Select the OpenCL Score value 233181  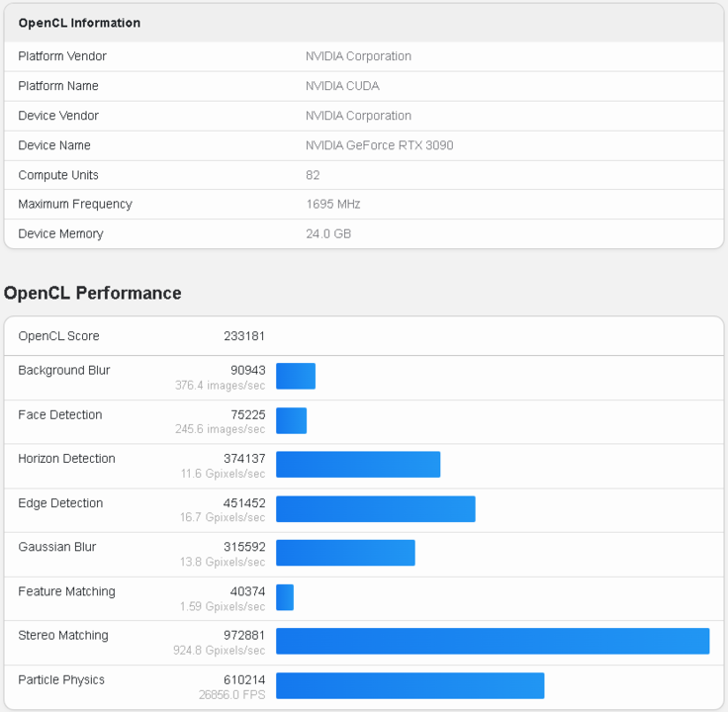point(243,336)
